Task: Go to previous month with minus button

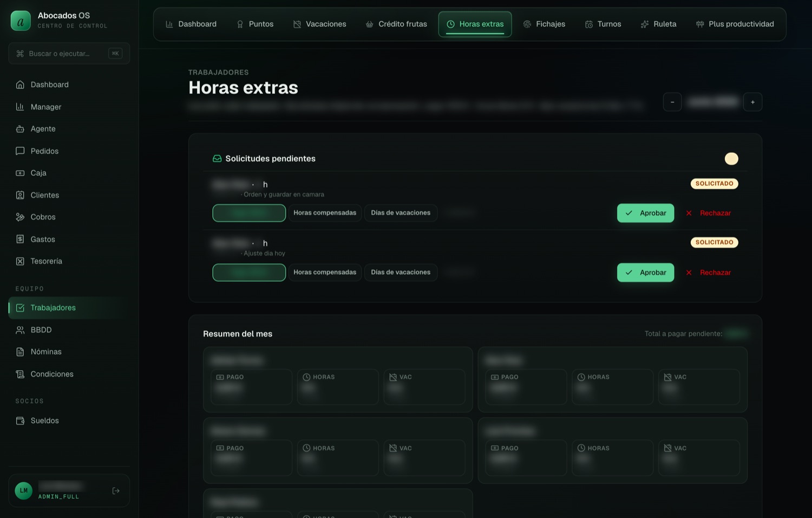Action: 672,102
